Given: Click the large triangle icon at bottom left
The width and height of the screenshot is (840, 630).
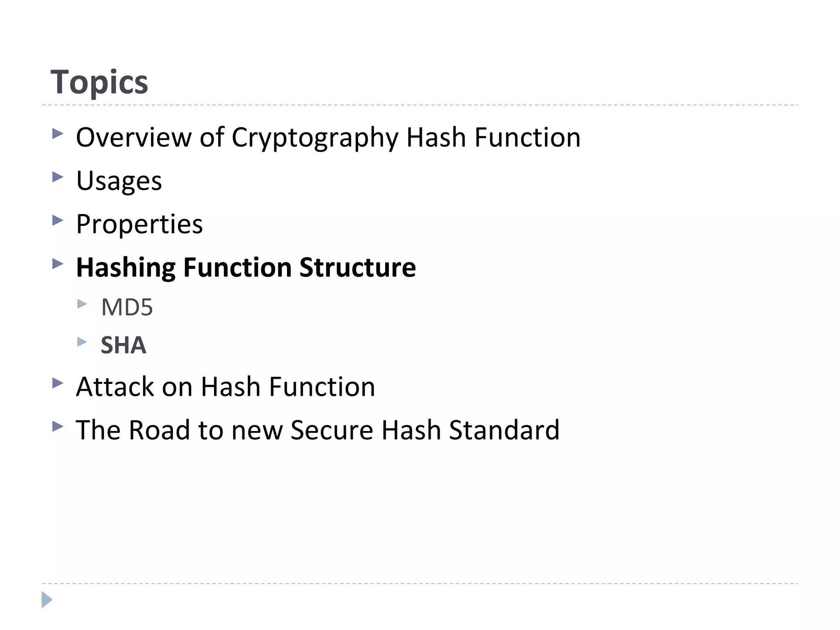Looking at the screenshot, I should pyautogui.click(x=47, y=600).
